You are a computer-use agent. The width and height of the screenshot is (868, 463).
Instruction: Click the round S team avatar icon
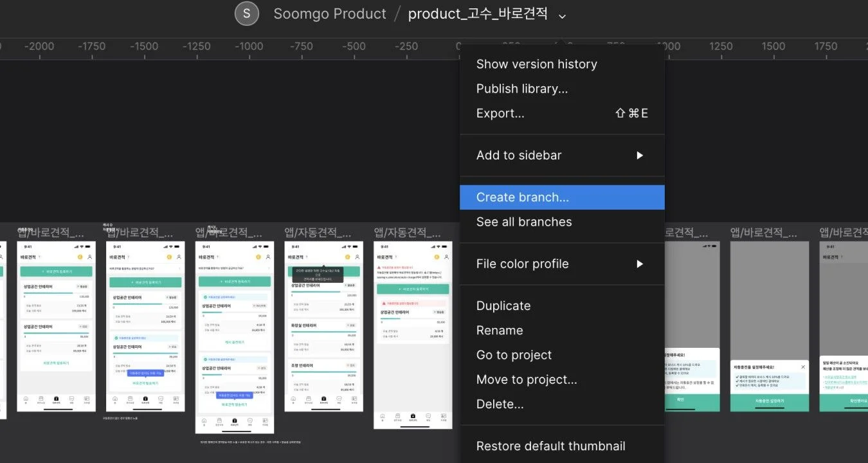247,14
